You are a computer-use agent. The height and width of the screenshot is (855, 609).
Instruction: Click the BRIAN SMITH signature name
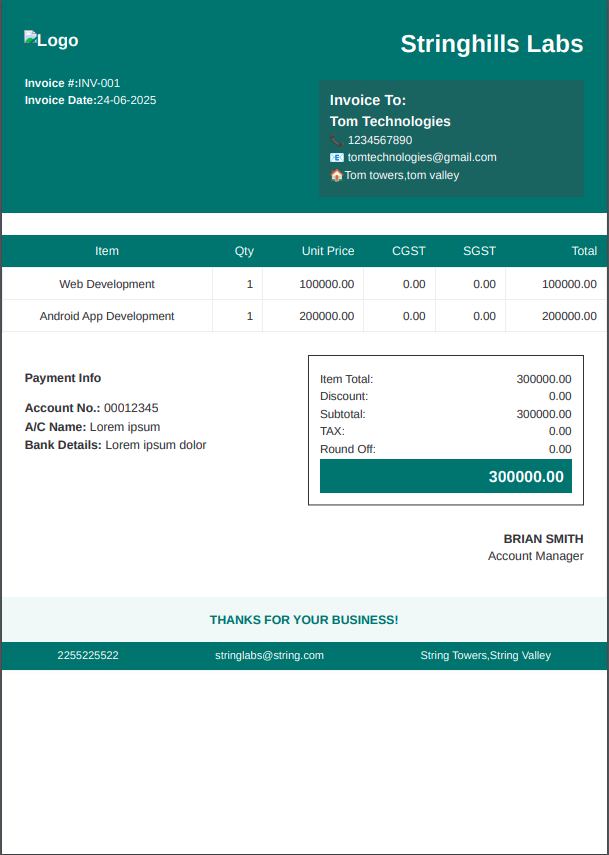click(x=543, y=539)
